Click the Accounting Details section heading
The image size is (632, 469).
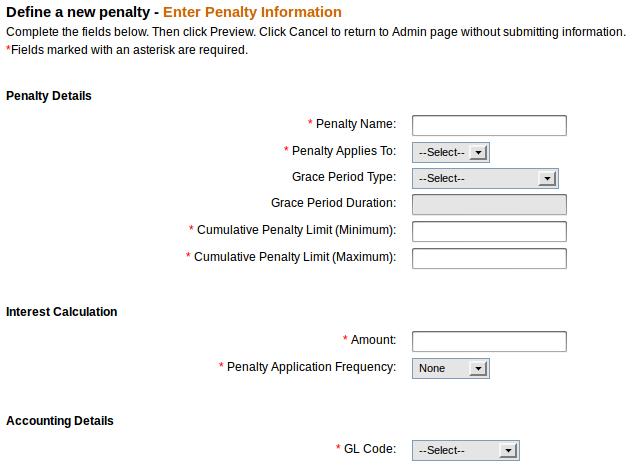pyautogui.click(x=60, y=421)
